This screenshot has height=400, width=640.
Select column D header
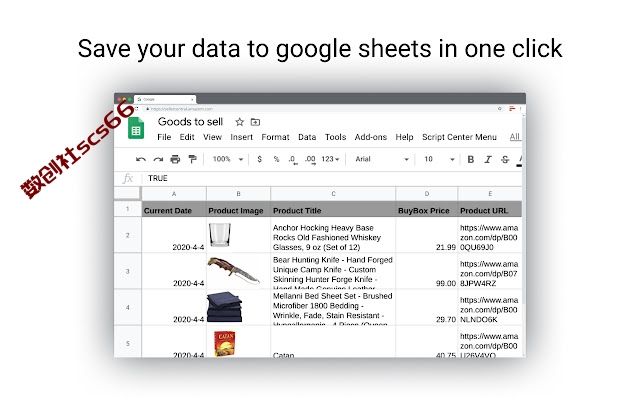pos(427,194)
